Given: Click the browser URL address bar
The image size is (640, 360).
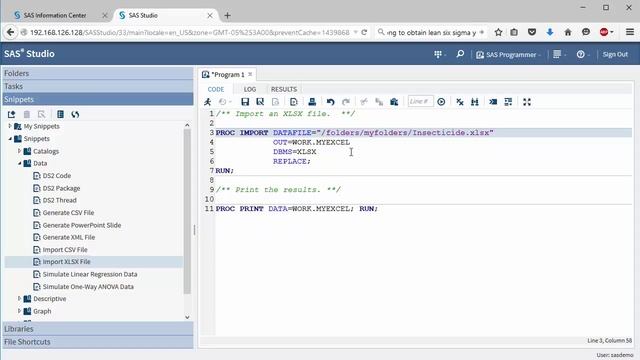Looking at the screenshot, I should [190, 32].
